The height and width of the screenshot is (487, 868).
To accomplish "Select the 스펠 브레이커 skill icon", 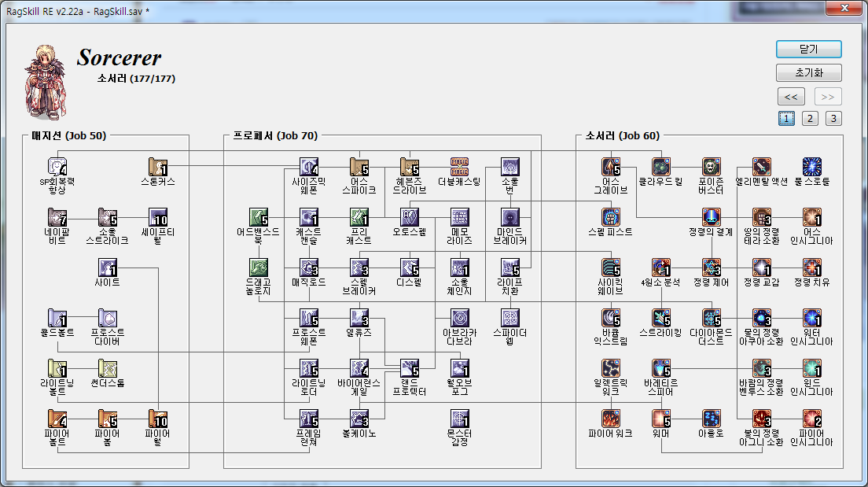I will click(359, 267).
